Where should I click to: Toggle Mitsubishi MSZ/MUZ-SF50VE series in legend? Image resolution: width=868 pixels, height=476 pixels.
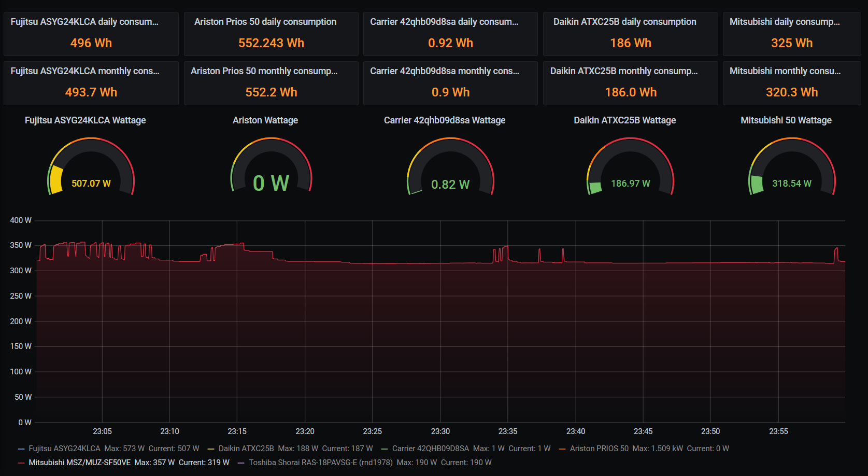point(80,463)
